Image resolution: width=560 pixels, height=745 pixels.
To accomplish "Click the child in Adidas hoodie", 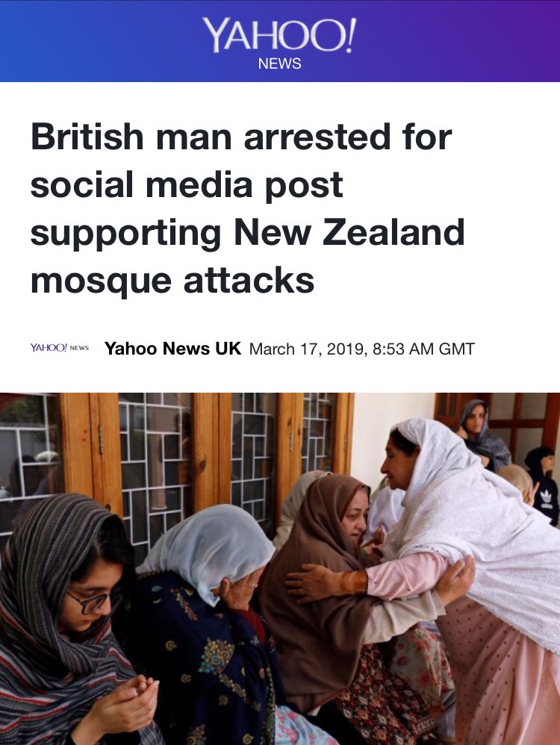I will pos(543,484).
